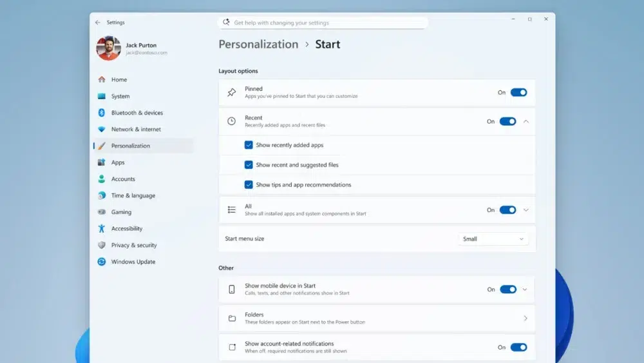Open Bluetooth & devices category
This screenshot has width=644, height=363.
pos(144,113)
